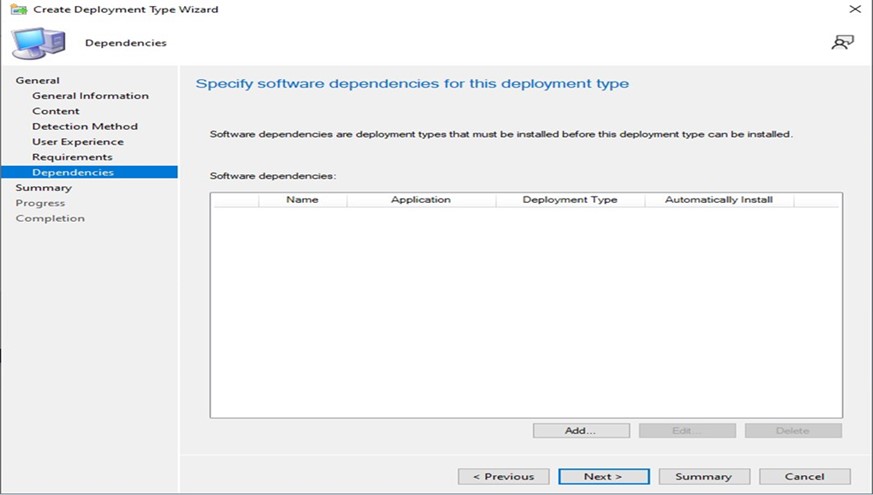Click the Automatically Install column header
The height and width of the screenshot is (495, 873).
pyautogui.click(x=719, y=200)
